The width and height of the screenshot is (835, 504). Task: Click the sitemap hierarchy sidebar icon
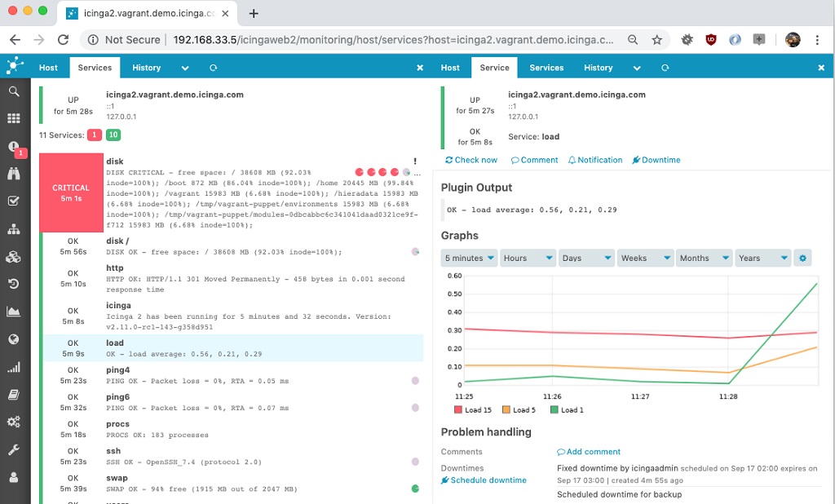14,229
